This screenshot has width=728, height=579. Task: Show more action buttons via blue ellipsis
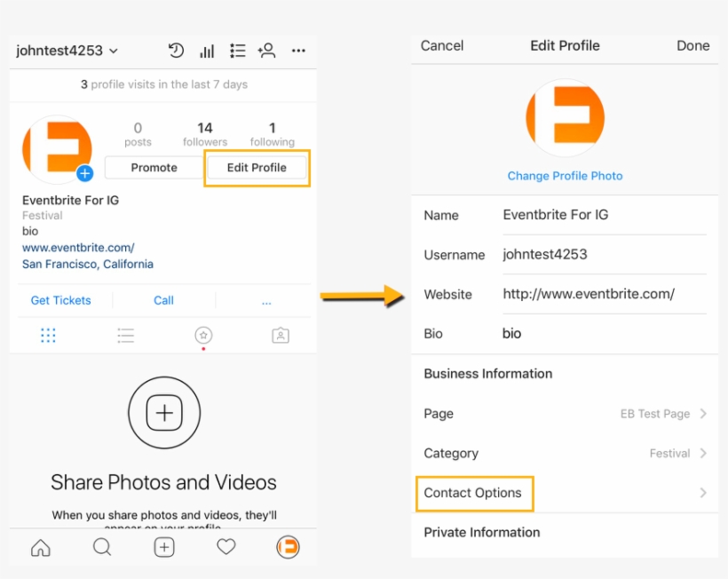tap(266, 303)
